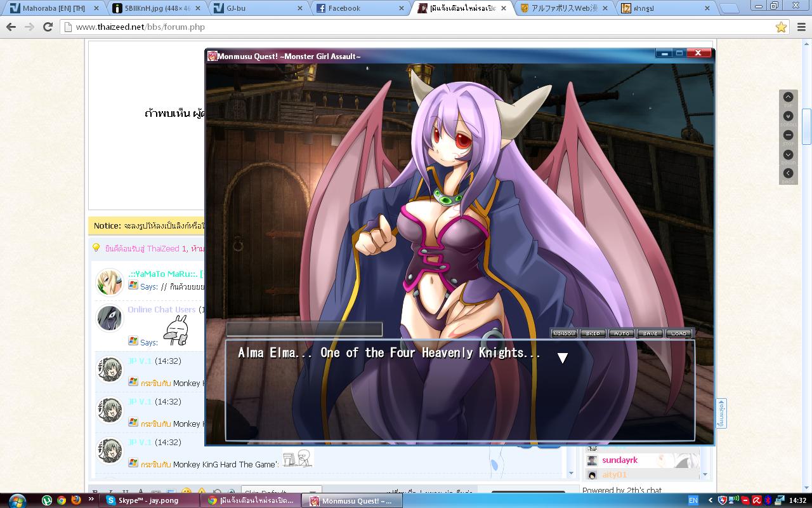This screenshot has width=812, height=508.
Task: Click the SKIP button in the game
Action: (593, 333)
